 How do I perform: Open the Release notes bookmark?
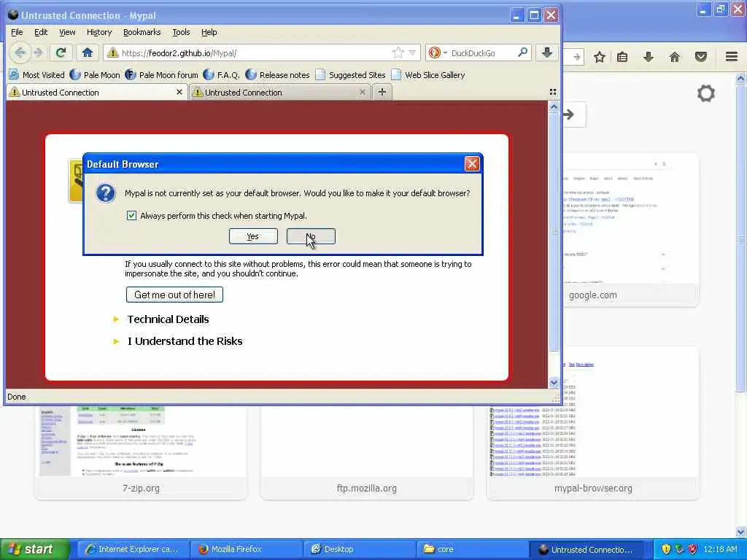(x=277, y=75)
